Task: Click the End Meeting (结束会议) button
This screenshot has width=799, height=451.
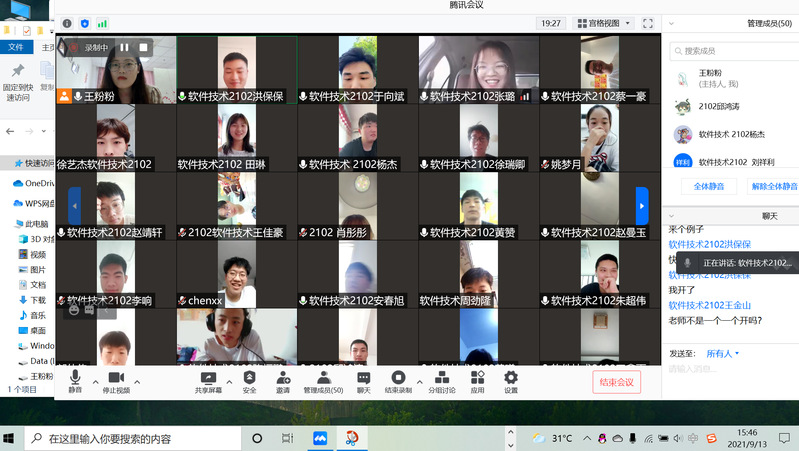Action: pyautogui.click(x=616, y=382)
